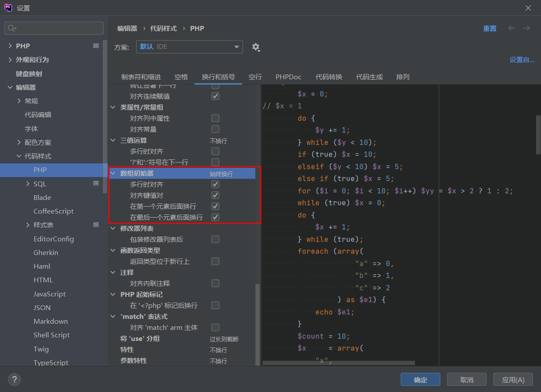The image size is (541, 392).
Task: Uncheck 对齐键值对 checkbox
Action: (215, 195)
